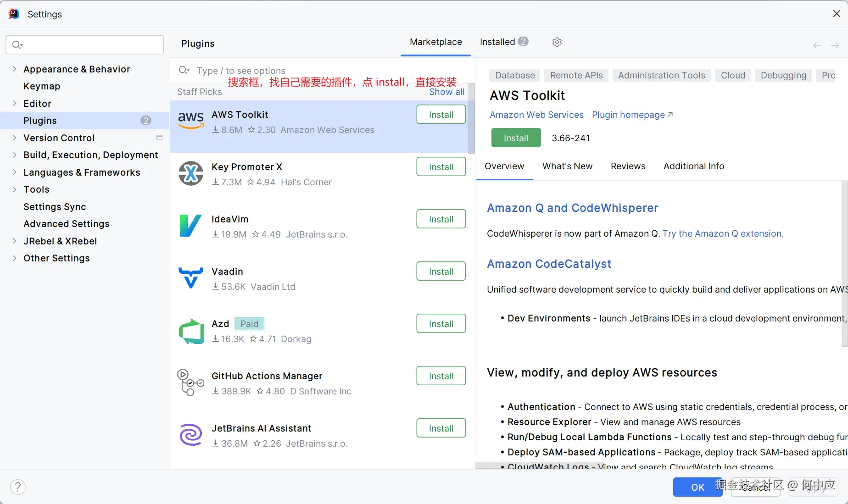This screenshot has height=504, width=848.
Task: Open the Plugin homepage link
Action: point(632,115)
